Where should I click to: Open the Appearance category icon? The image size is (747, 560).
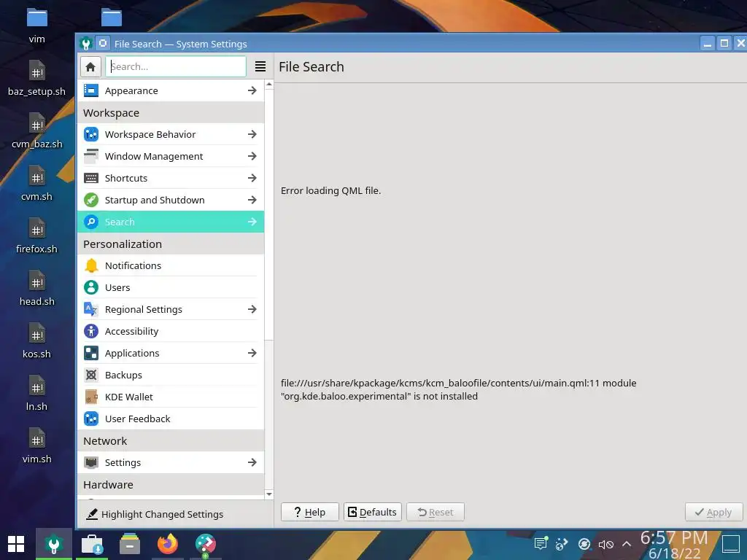pyautogui.click(x=91, y=90)
